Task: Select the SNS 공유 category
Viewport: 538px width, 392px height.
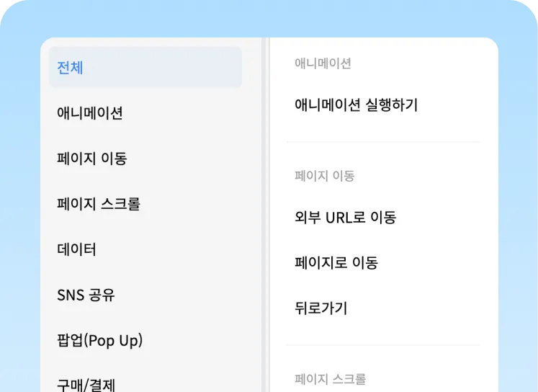Action: pos(86,295)
